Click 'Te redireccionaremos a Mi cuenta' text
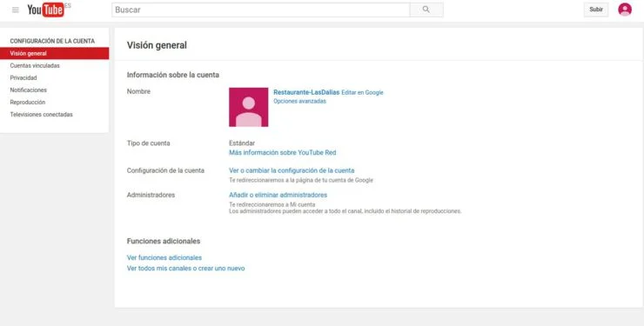This screenshot has width=644, height=326. pyautogui.click(x=272, y=204)
